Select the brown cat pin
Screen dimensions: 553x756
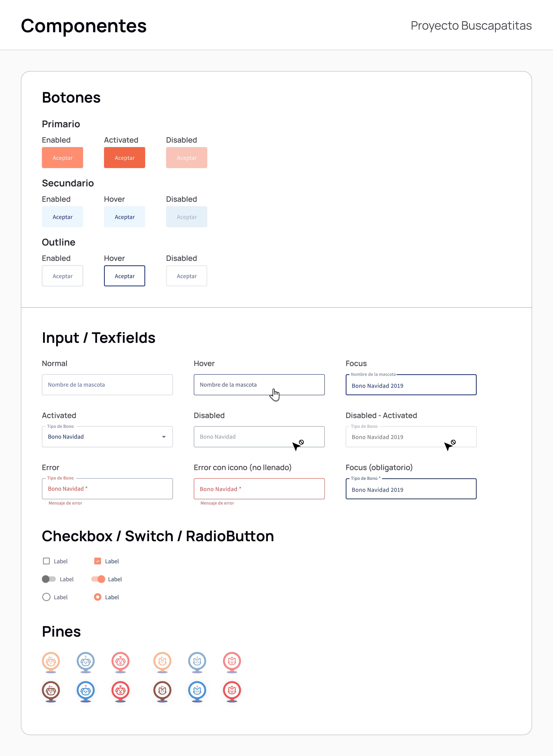point(162,691)
